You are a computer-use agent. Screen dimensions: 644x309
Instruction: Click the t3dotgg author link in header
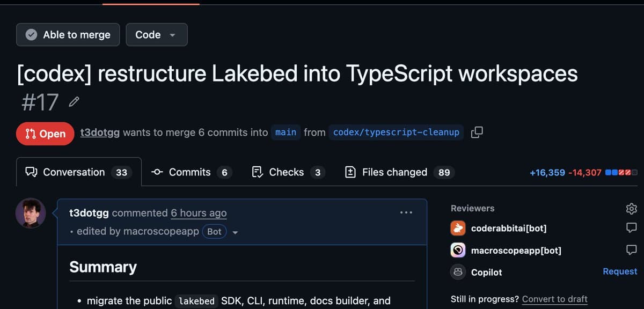(x=100, y=133)
